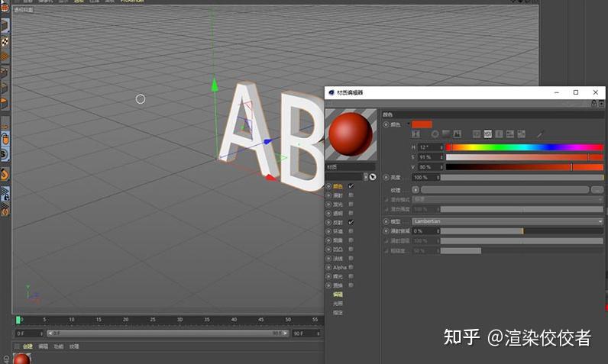Image resolution: width=608 pixels, height=364 pixels.
Task: Toggle the mouse-shaped Tweak tool
Action: [x=5, y=139]
